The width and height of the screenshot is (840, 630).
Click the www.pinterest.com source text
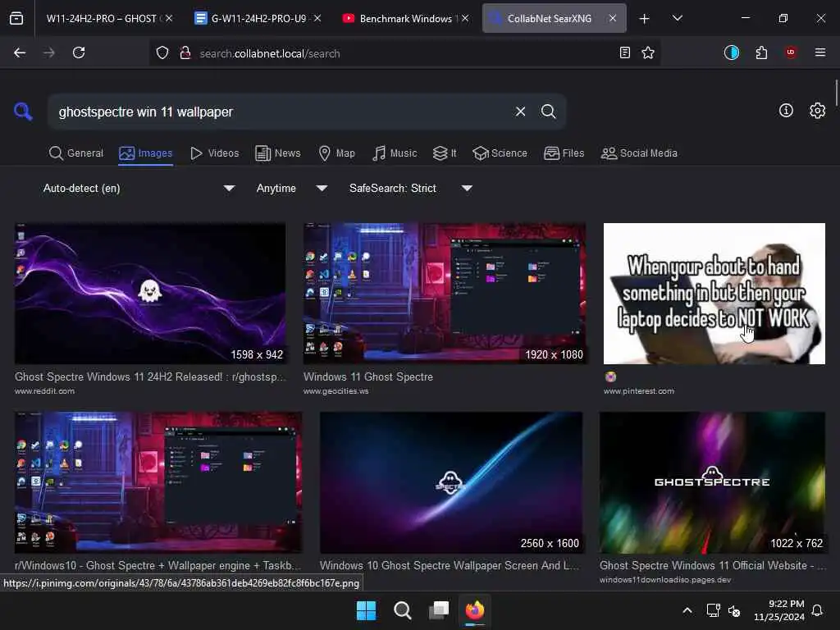638,391
